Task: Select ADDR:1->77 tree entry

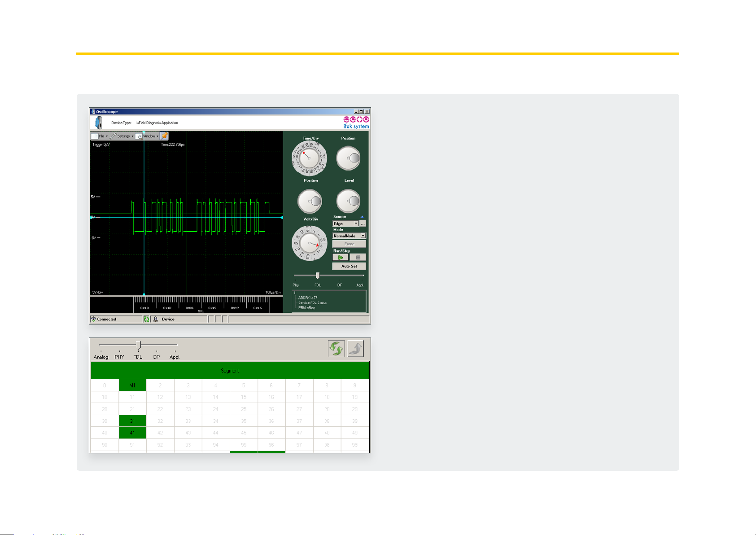Action: coord(308,298)
